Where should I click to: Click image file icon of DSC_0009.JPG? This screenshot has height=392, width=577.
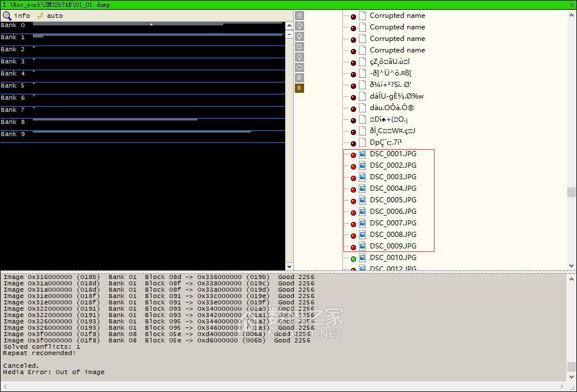click(x=362, y=246)
